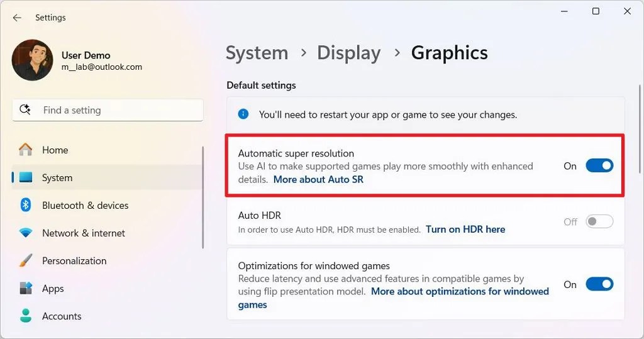This screenshot has height=339, width=644.
Task: Turn off Automatic super resolution toggle
Action: (599, 165)
